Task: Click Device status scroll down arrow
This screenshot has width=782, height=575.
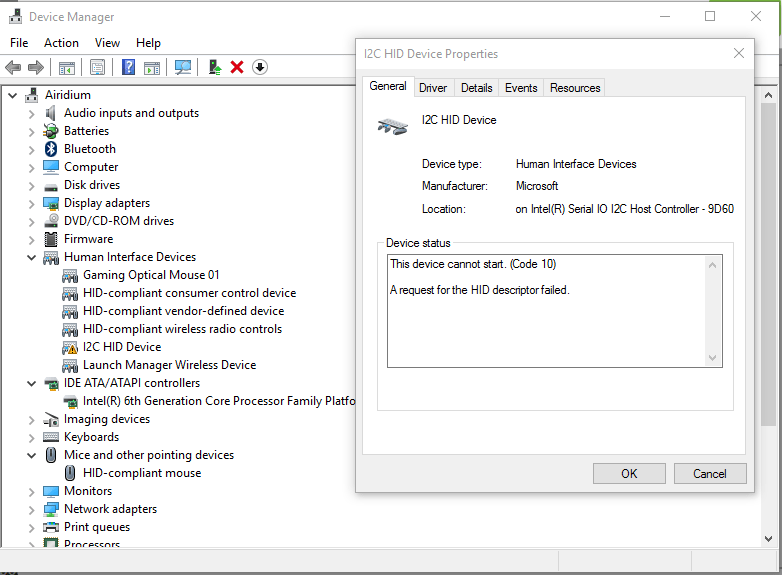Action: click(712, 358)
